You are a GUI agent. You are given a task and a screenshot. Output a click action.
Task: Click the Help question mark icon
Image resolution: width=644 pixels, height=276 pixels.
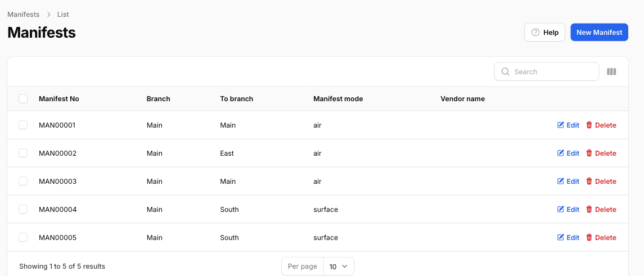(x=535, y=33)
